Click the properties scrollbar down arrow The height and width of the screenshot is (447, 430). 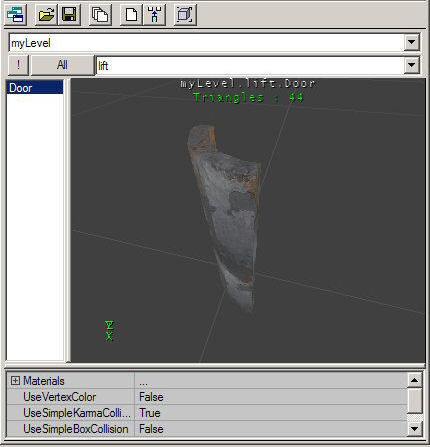[x=415, y=429]
